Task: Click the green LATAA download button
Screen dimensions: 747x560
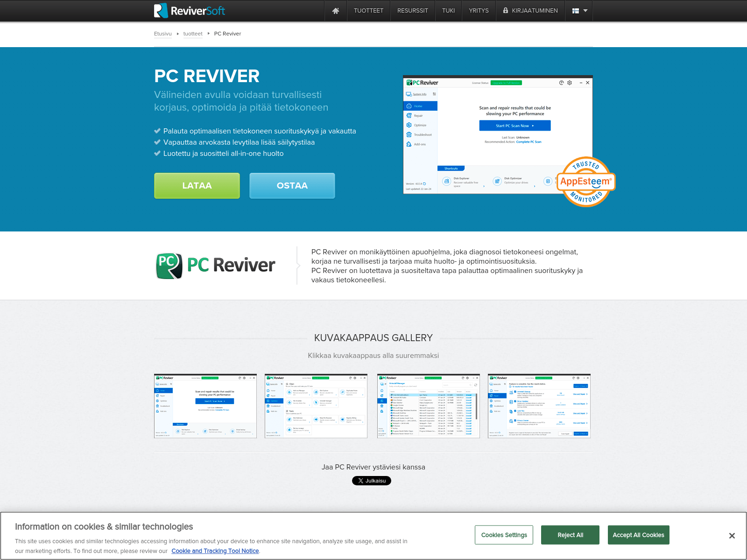Action: [197, 186]
